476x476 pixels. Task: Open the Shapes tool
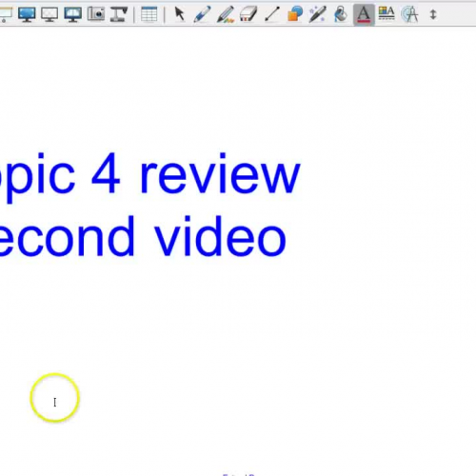point(295,14)
